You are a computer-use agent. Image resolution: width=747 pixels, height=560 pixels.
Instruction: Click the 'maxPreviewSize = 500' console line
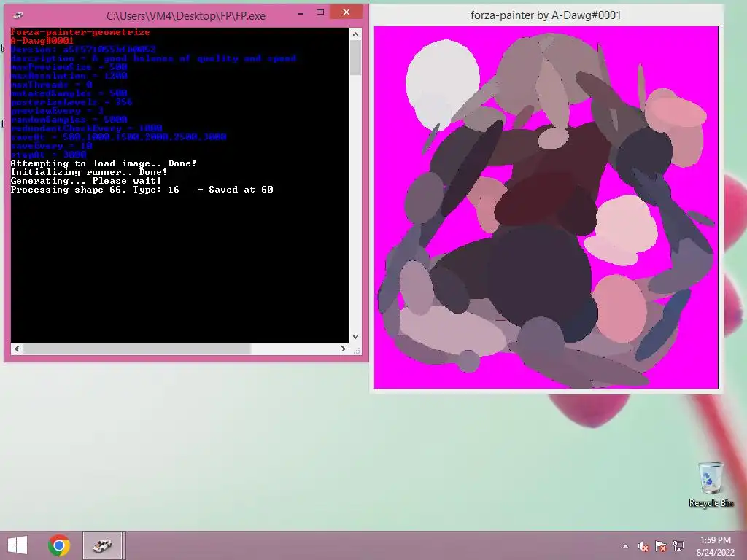[x=69, y=67]
